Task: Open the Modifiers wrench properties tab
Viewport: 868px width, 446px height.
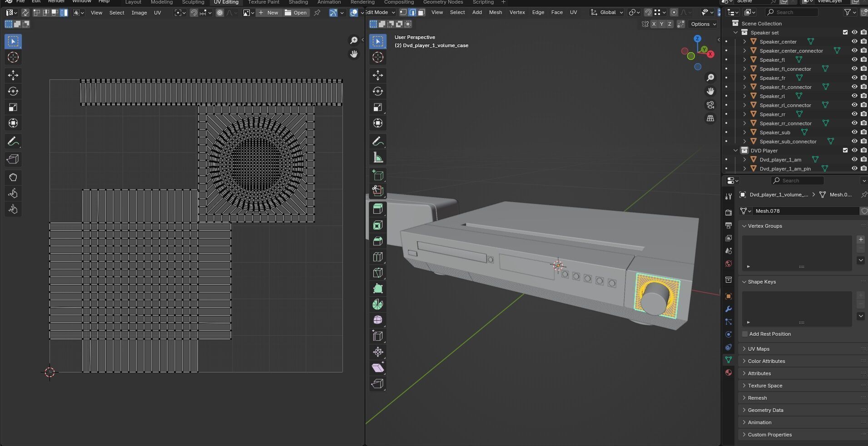Action: pos(729,309)
